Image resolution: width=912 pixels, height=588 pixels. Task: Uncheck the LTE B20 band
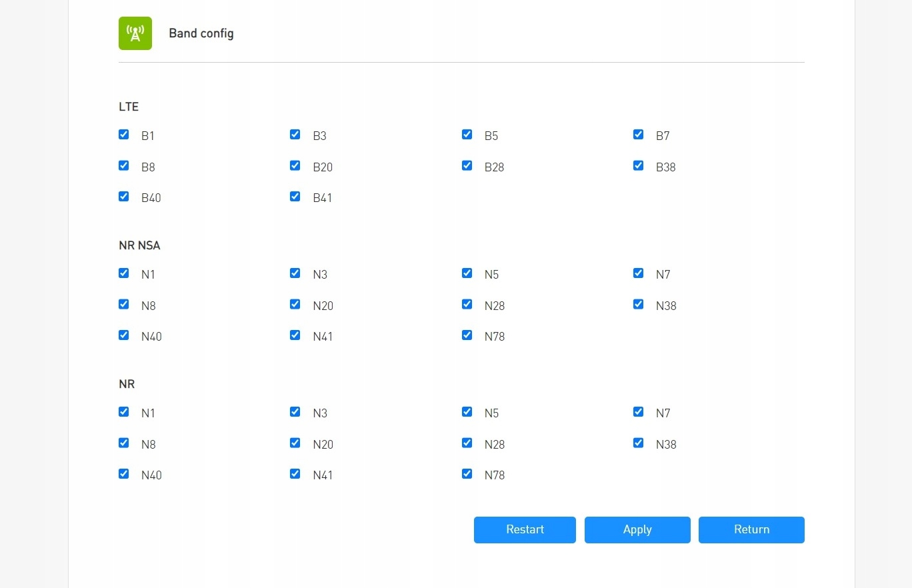point(295,166)
